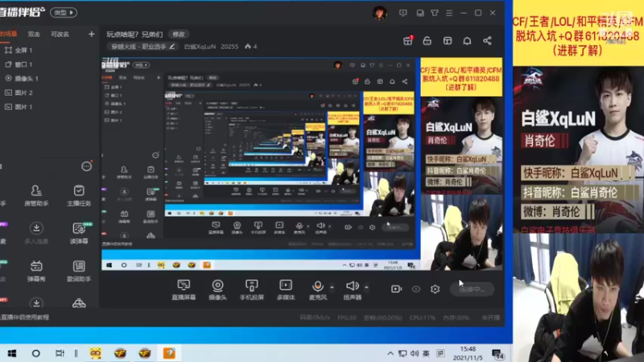This screenshot has width=644, height=362.
Task: Click the record video icon
Action: [x=396, y=289]
